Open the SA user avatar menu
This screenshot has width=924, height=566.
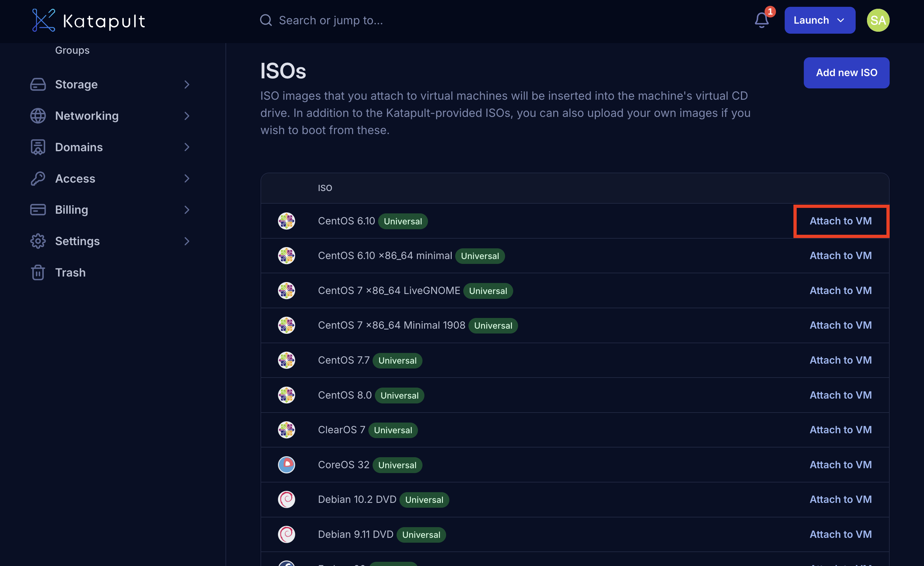pos(878,20)
